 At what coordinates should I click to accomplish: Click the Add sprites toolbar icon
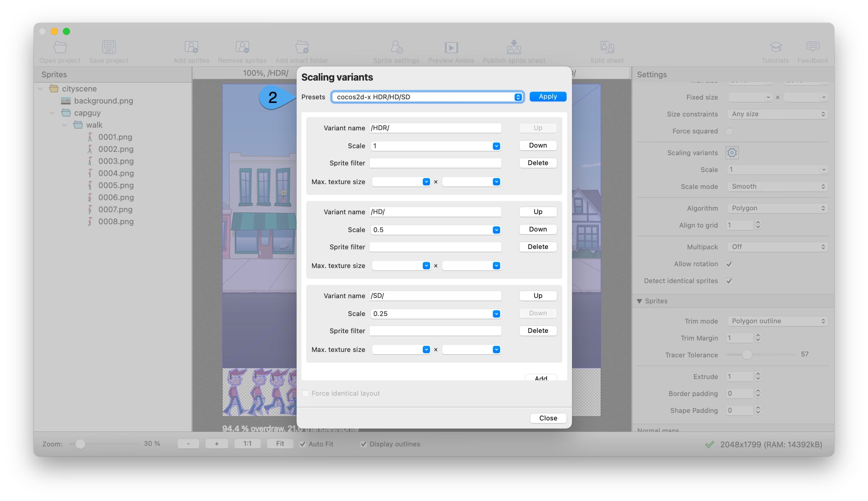tap(191, 47)
